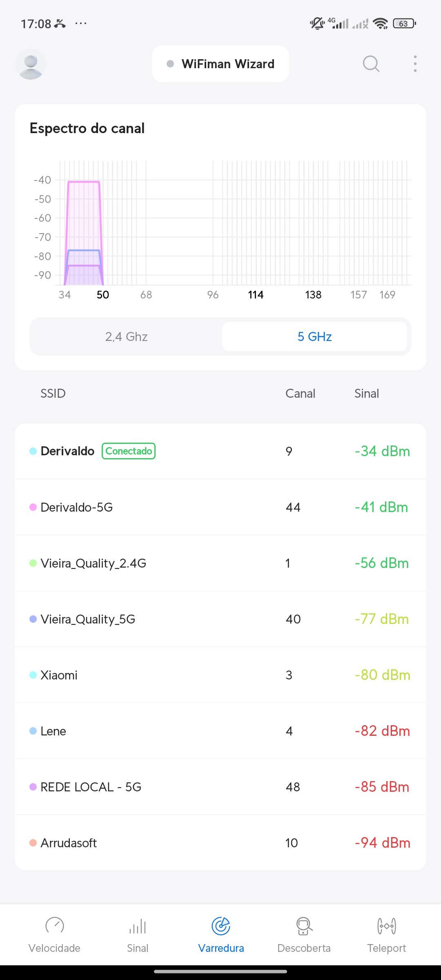Switch spectrum to 2,4 Ghz band
The width and height of the screenshot is (441, 980).
coord(126,336)
